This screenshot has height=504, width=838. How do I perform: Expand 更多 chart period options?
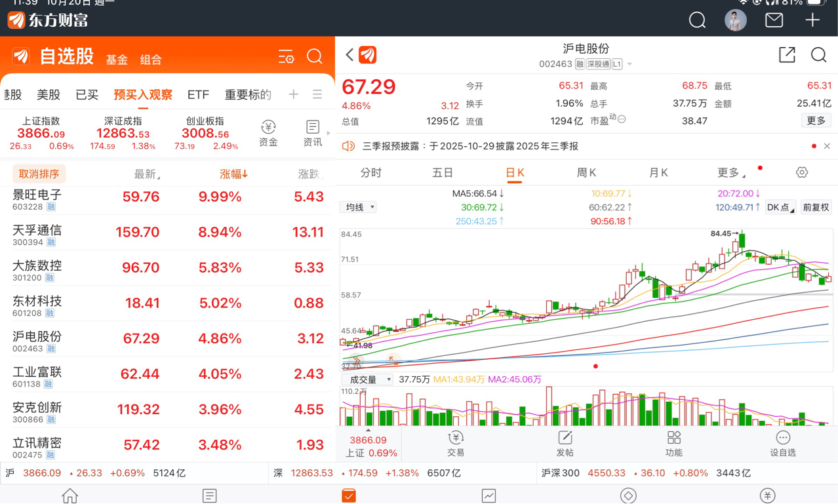tap(732, 172)
